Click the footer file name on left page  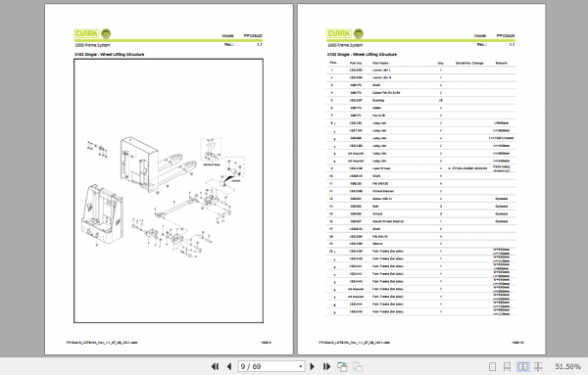click(102, 342)
